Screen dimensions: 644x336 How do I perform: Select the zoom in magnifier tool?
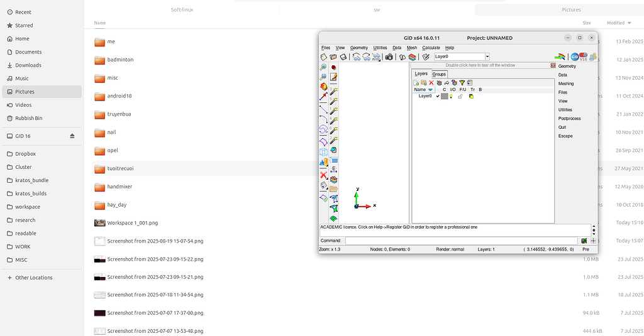(x=324, y=67)
